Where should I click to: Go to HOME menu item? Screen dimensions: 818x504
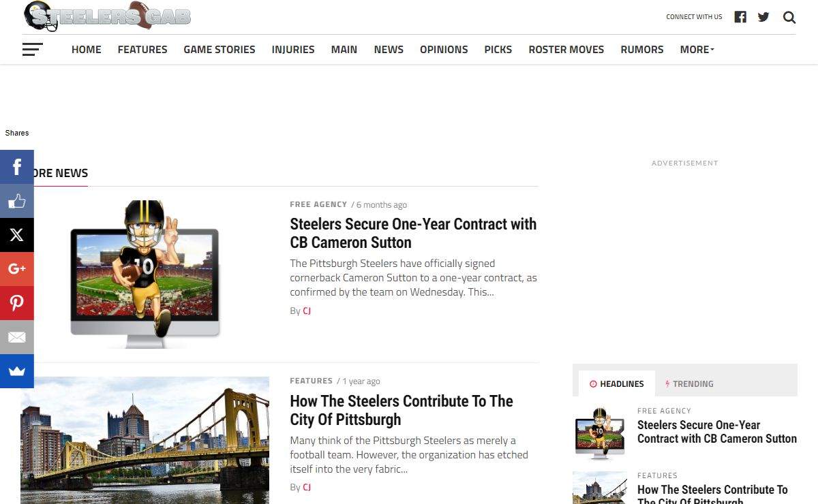click(87, 50)
